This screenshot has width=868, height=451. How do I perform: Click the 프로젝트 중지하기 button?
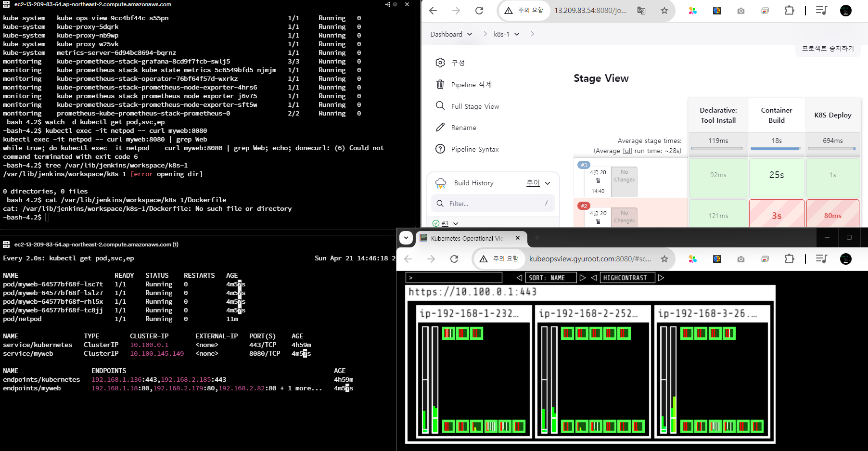828,49
